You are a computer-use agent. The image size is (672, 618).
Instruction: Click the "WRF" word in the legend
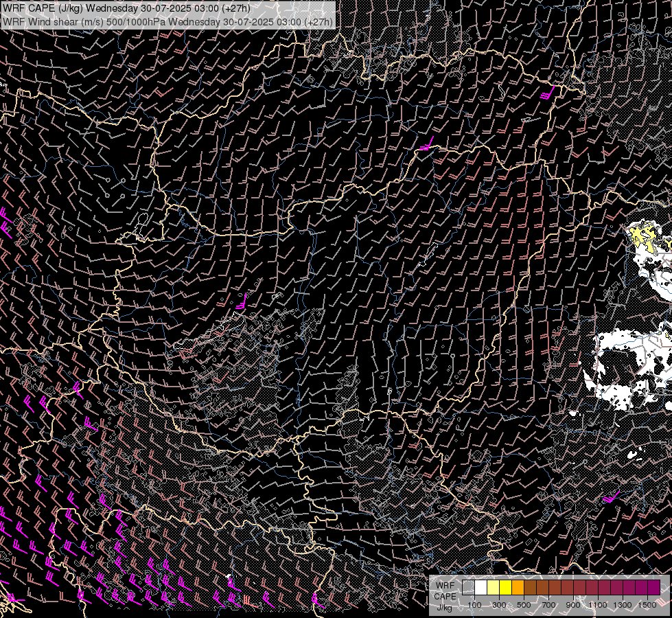[445, 586]
